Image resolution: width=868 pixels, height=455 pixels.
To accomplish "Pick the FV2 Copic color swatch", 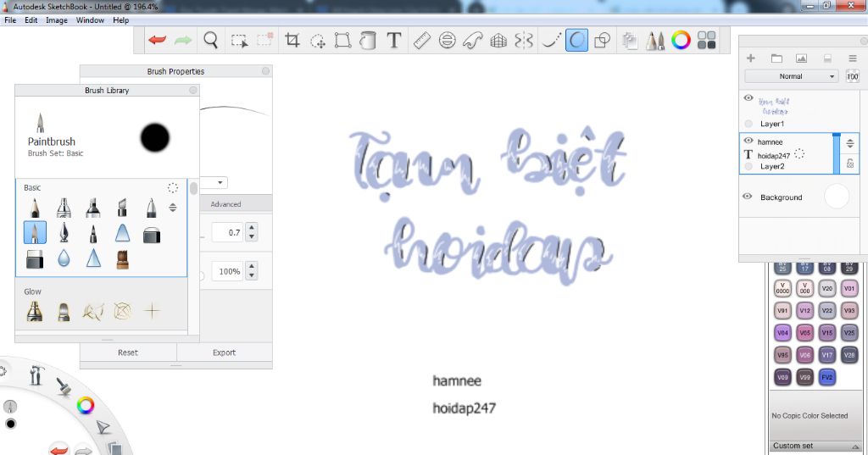I will tap(827, 377).
